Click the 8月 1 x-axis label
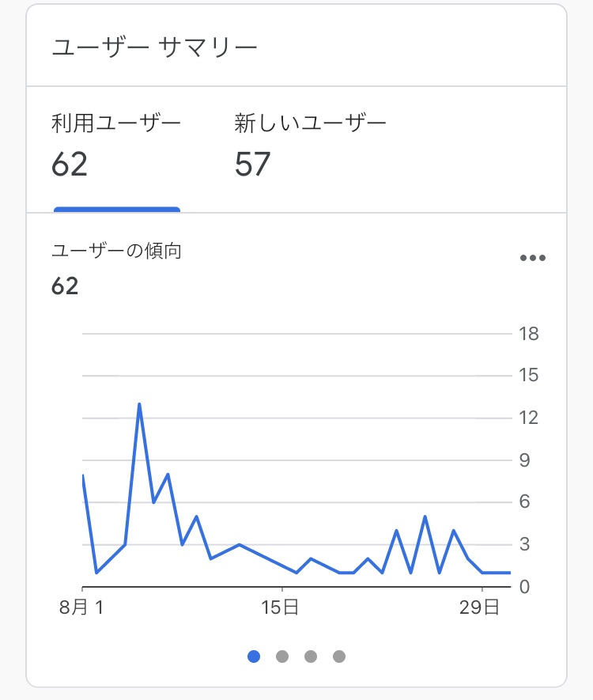Screen dimensions: 593x700 (x=81, y=607)
